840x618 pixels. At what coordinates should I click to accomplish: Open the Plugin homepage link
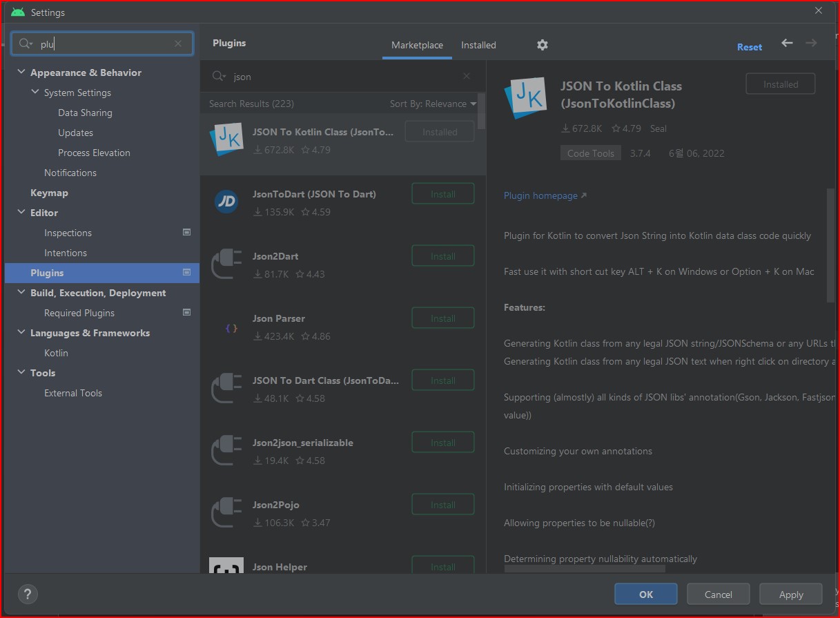tap(545, 195)
